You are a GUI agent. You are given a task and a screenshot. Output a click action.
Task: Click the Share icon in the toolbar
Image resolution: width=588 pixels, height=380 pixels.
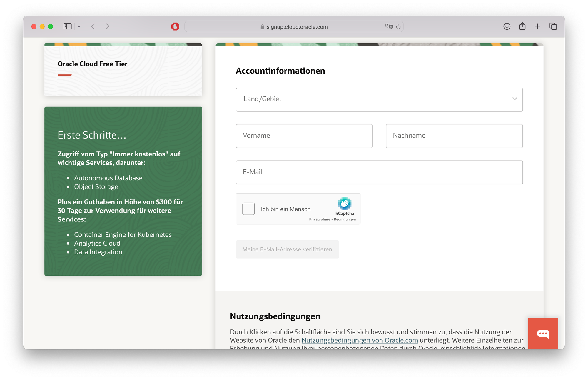pos(522,26)
